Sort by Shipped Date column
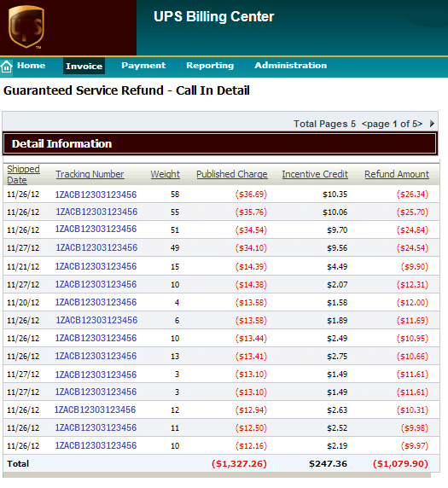This screenshot has width=448, height=488. (23, 174)
